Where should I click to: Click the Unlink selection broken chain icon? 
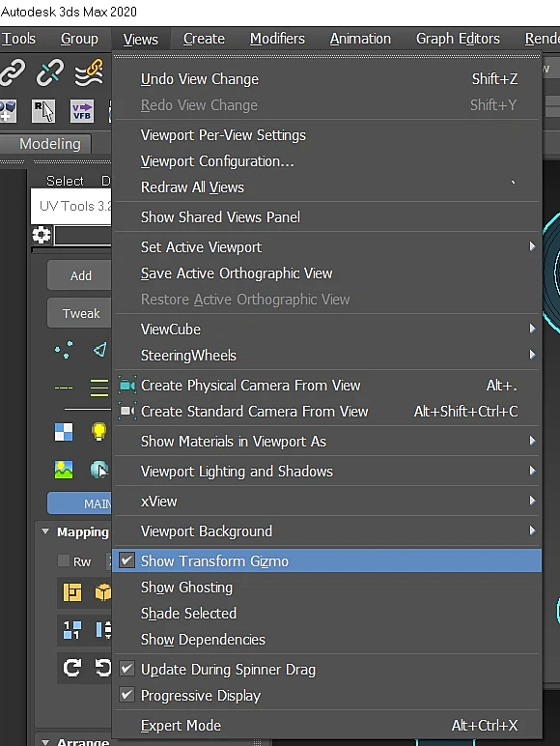coord(50,72)
